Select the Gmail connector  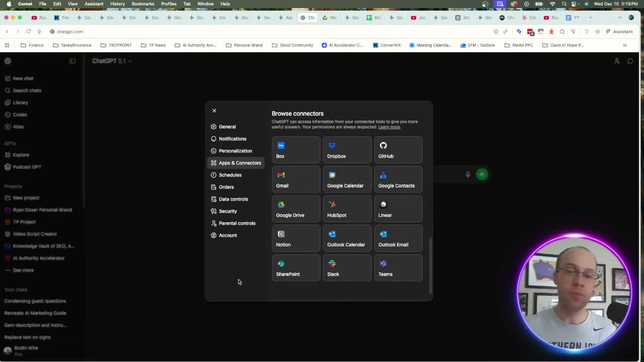296,179
